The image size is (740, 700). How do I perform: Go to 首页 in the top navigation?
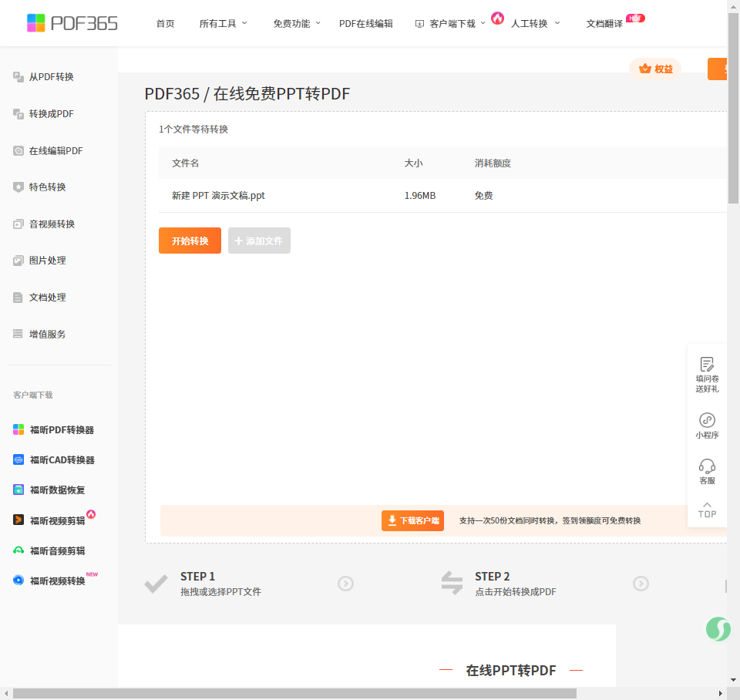[x=165, y=24]
